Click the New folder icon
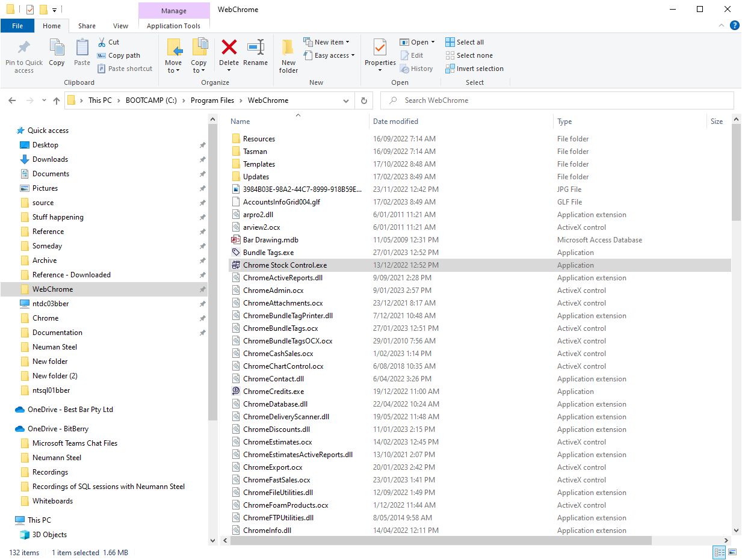Image resolution: width=742 pixels, height=560 pixels. pyautogui.click(x=288, y=48)
